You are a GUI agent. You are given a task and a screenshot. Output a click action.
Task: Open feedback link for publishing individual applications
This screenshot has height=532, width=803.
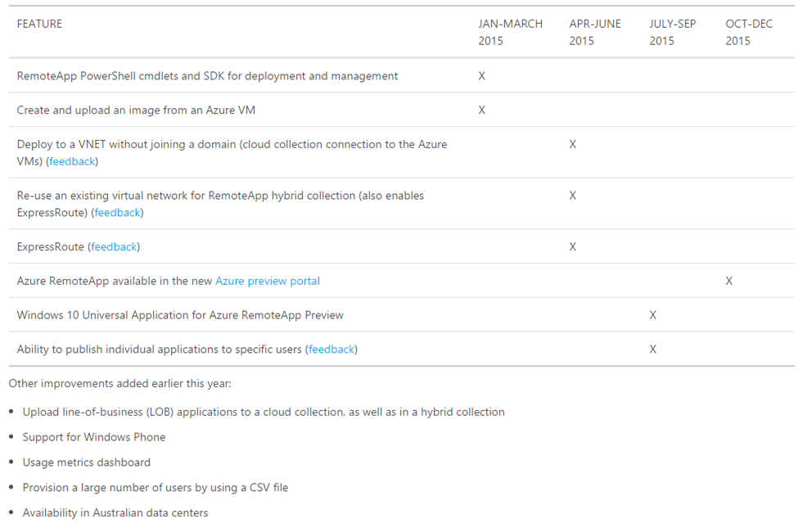click(x=332, y=349)
